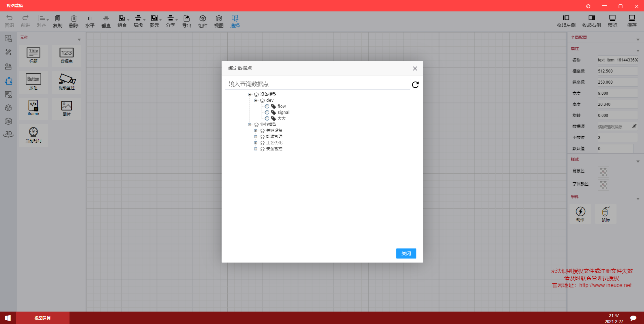644x324 pixels.
Task: Select the signal data point radio
Action: point(267,112)
